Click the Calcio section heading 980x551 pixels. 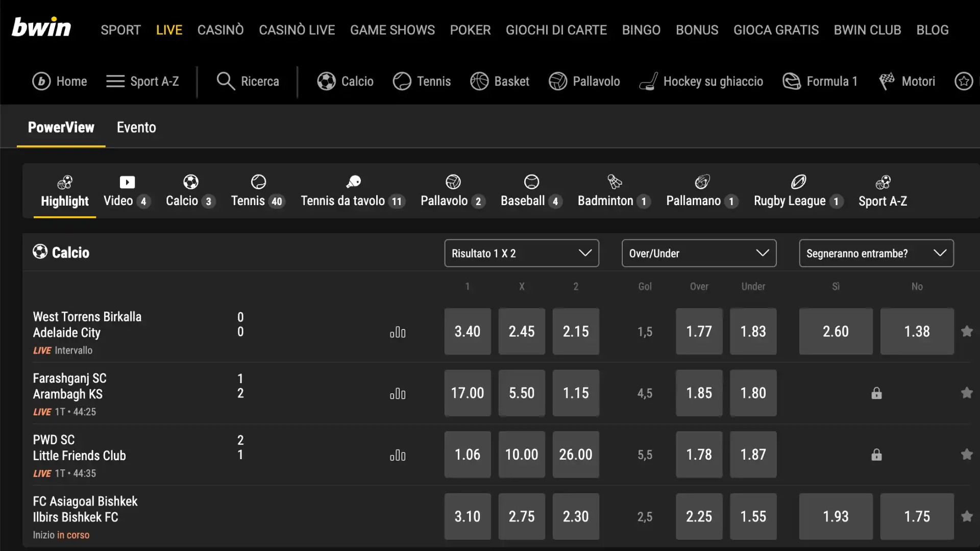pos(61,253)
